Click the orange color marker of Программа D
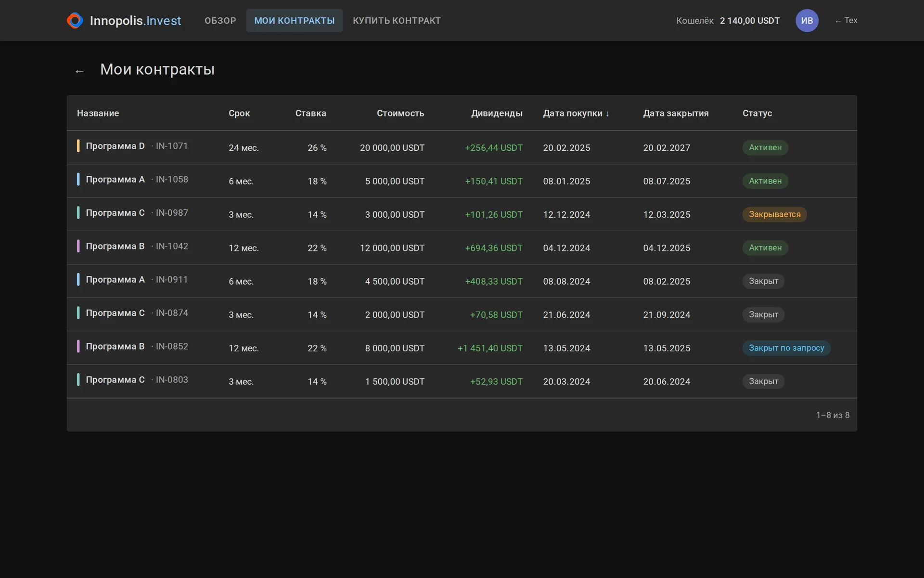 coord(78,146)
